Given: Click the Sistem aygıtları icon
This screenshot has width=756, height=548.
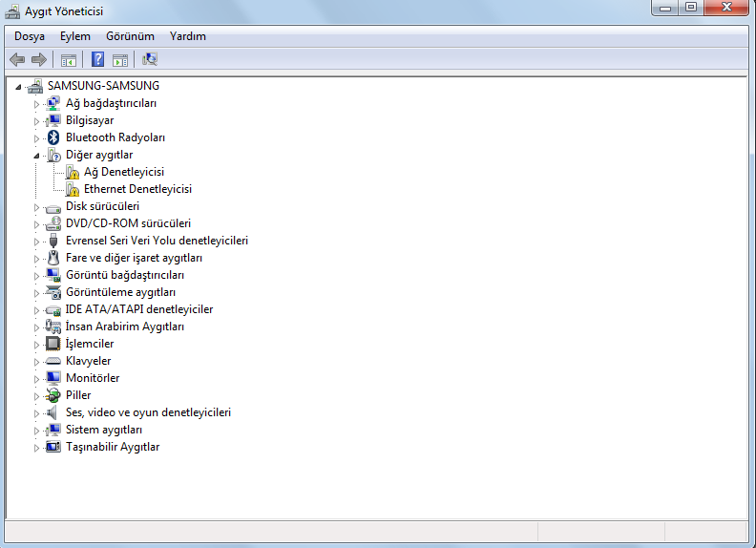Looking at the screenshot, I should coord(53,430).
